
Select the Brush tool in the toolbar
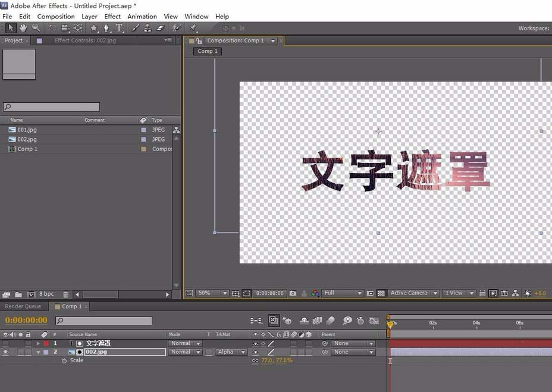[x=135, y=27]
